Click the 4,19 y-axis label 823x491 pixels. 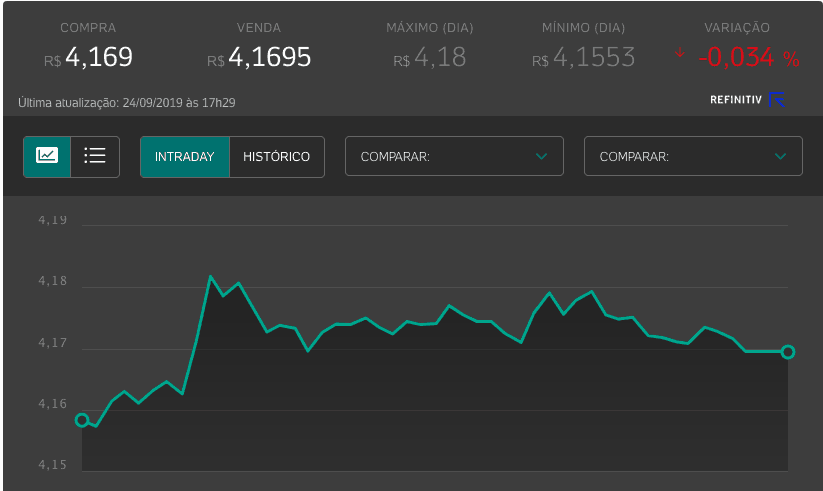click(x=53, y=220)
